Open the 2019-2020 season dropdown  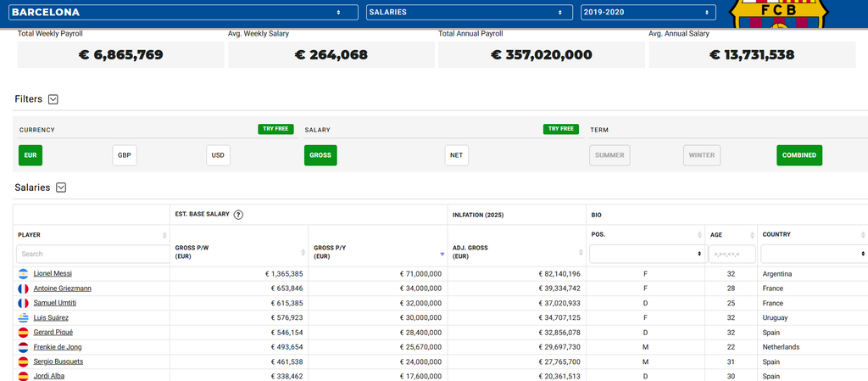point(648,12)
